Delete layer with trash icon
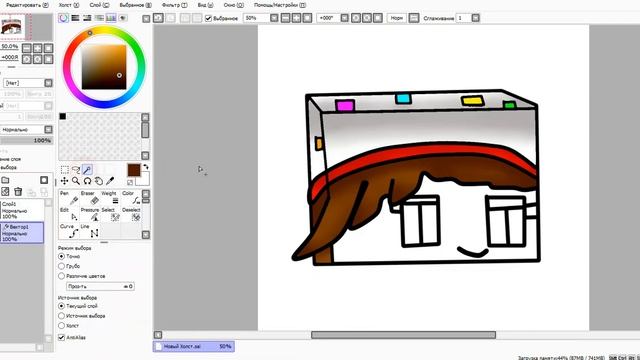640x360 pixels. pyautogui.click(x=18, y=191)
